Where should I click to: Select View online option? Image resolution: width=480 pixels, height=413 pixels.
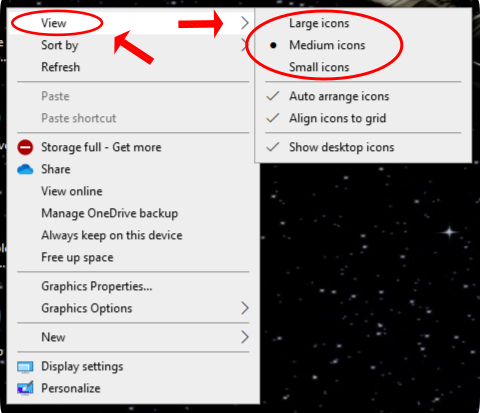click(x=72, y=191)
